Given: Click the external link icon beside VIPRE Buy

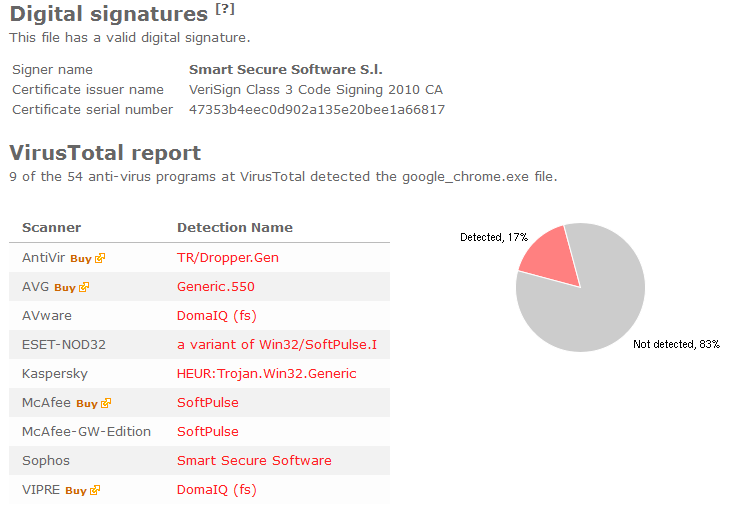Looking at the screenshot, I should point(95,490).
